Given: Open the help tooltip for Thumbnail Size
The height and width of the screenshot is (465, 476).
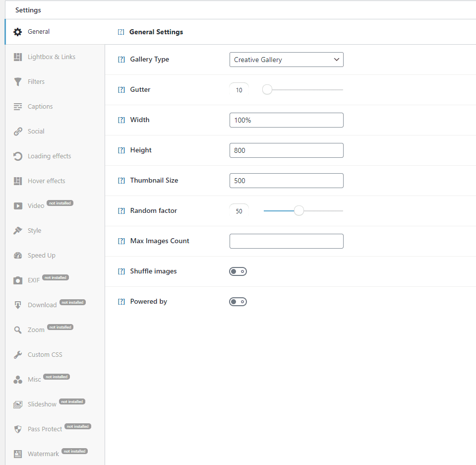Looking at the screenshot, I should pos(121,181).
